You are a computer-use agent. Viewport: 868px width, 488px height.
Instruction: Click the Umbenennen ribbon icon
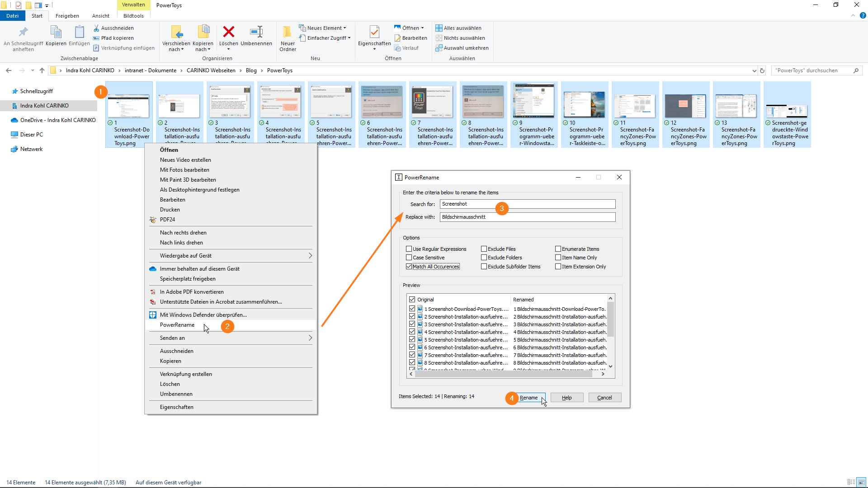coord(256,32)
